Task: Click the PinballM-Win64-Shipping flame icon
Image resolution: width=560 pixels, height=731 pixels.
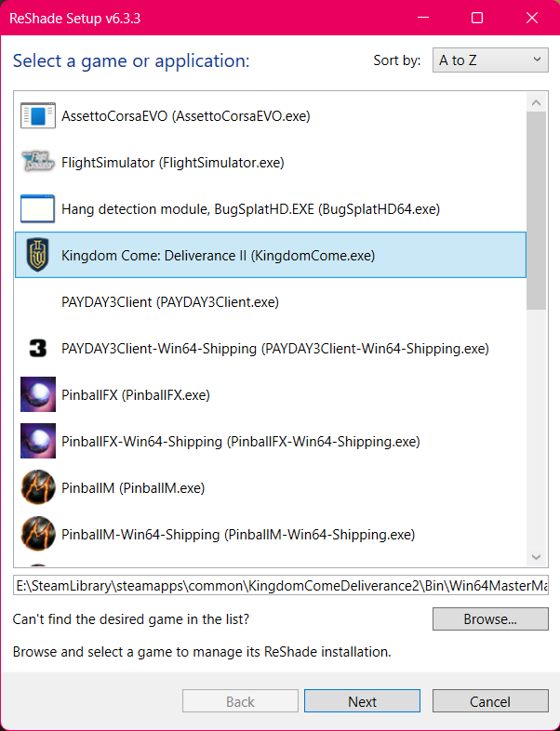Action: click(38, 534)
